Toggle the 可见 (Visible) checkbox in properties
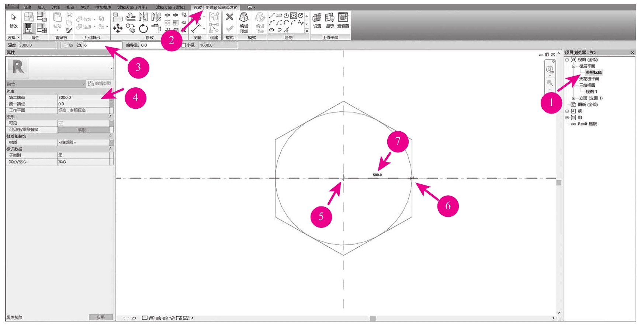This screenshot has width=644, height=327. click(x=61, y=123)
